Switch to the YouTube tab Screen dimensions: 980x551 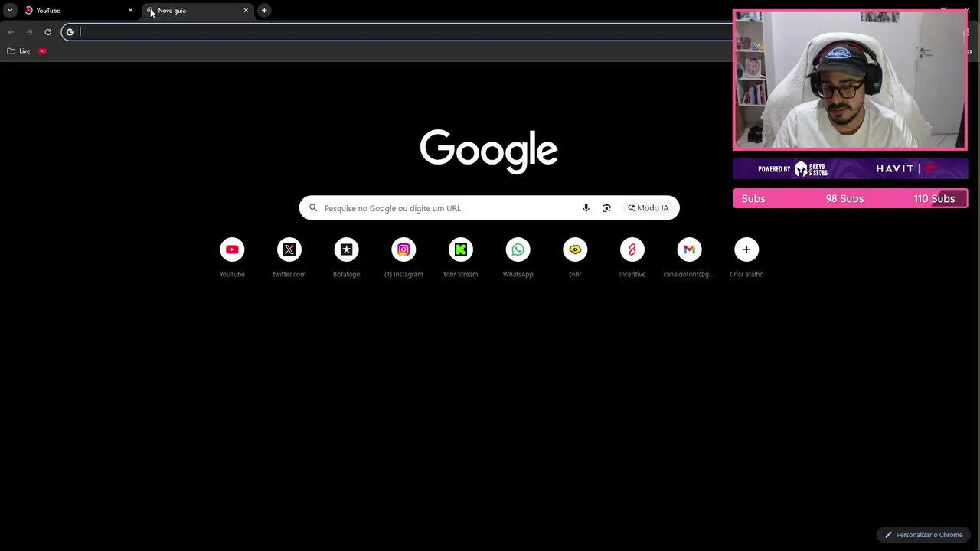coord(77,11)
